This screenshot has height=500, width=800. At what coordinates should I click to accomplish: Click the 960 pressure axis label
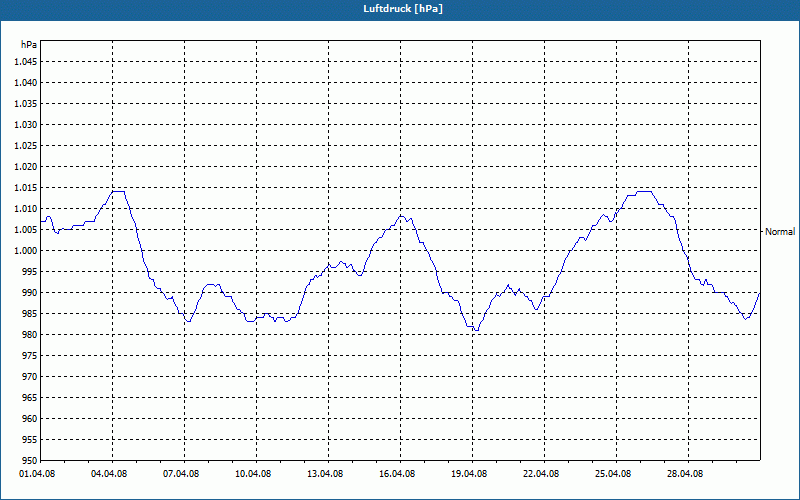(x=30, y=418)
